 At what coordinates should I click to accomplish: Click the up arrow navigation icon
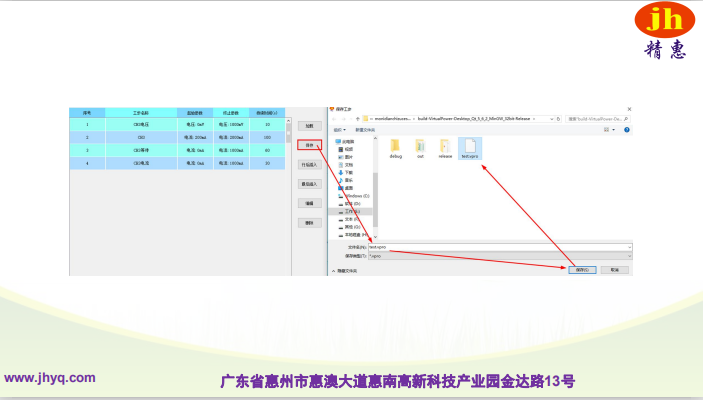(359, 118)
